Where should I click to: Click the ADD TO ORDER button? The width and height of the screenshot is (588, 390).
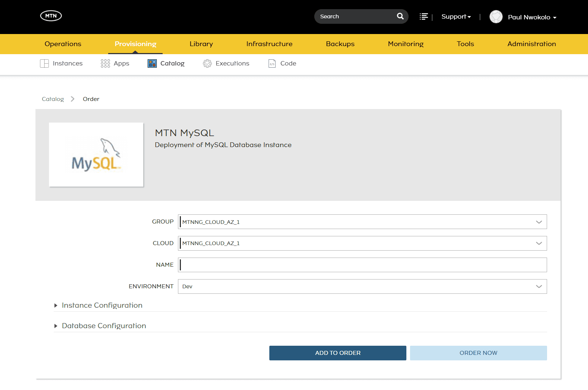338,353
